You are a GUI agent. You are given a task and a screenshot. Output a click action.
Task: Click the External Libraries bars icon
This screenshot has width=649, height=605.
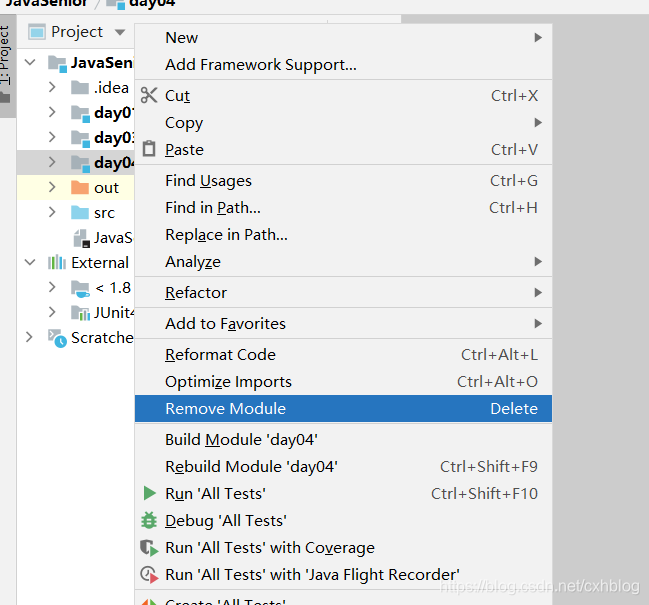pos(57,262)
